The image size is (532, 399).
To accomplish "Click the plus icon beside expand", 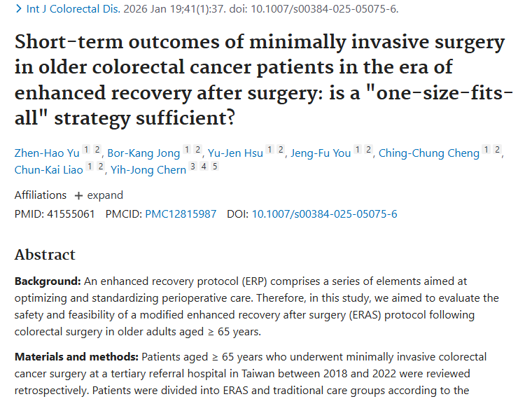I will pyautogui.click(x=78, y=196).
